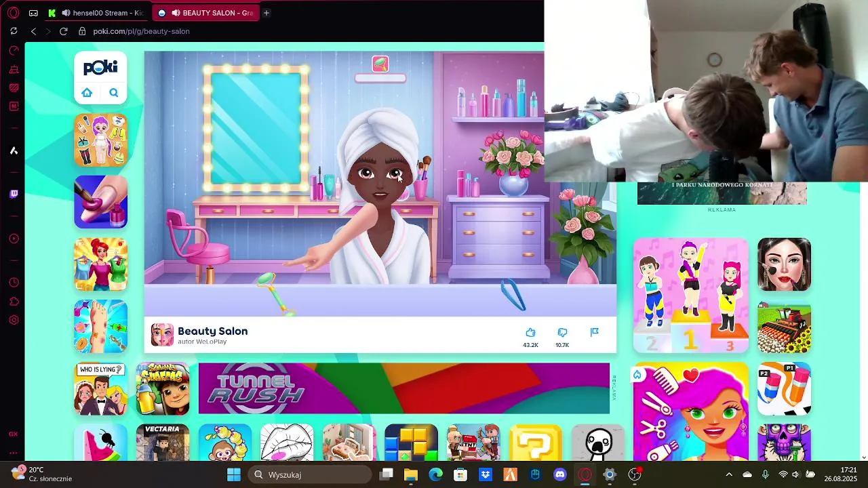
Task: Open lips coloring game thumbnail
Action: (x=287, y=443)
